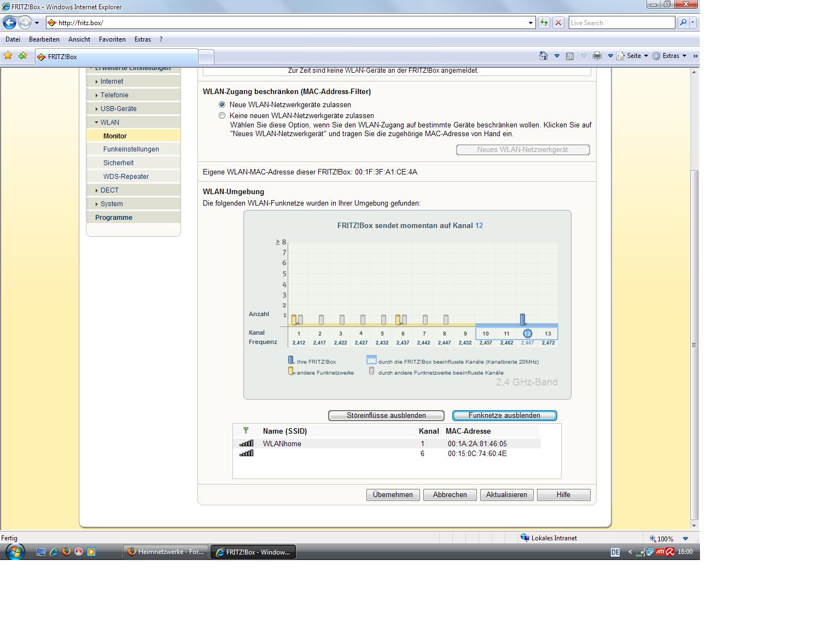Open the Home button dropdown arrow
This screenshot has width=840, height=630.
click(x=557, y=56)
